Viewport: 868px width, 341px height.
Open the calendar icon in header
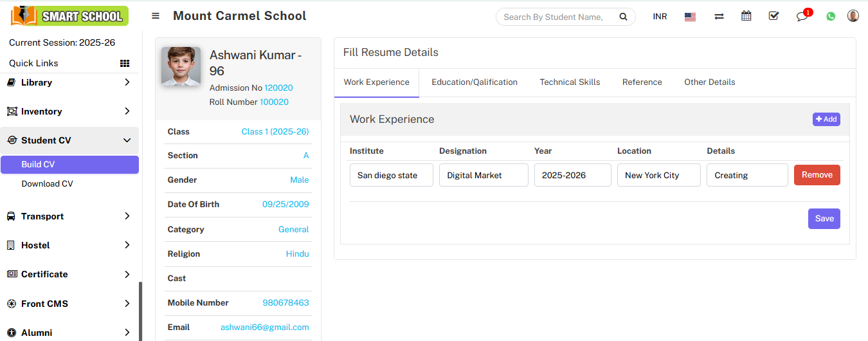[x=746, y=16]
